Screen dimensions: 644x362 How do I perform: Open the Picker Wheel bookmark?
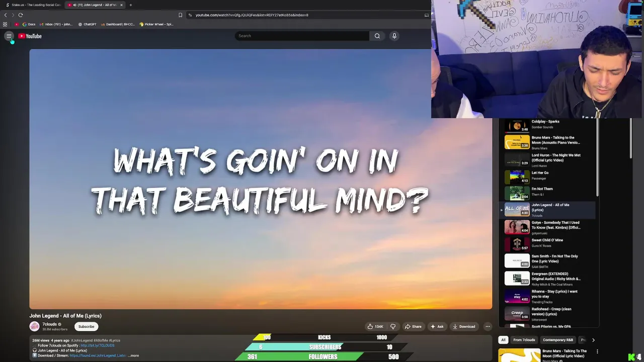click(x=156, y=24)
